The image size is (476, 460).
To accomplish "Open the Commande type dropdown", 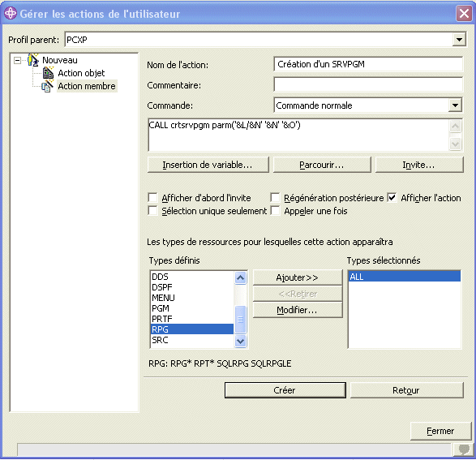I will pos(455,105).
